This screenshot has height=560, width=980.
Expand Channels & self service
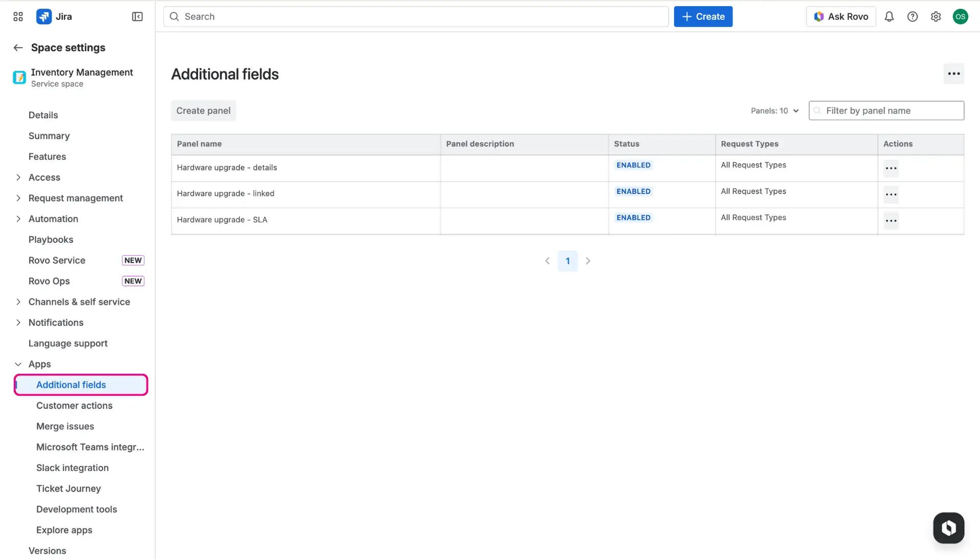(18, 301)
